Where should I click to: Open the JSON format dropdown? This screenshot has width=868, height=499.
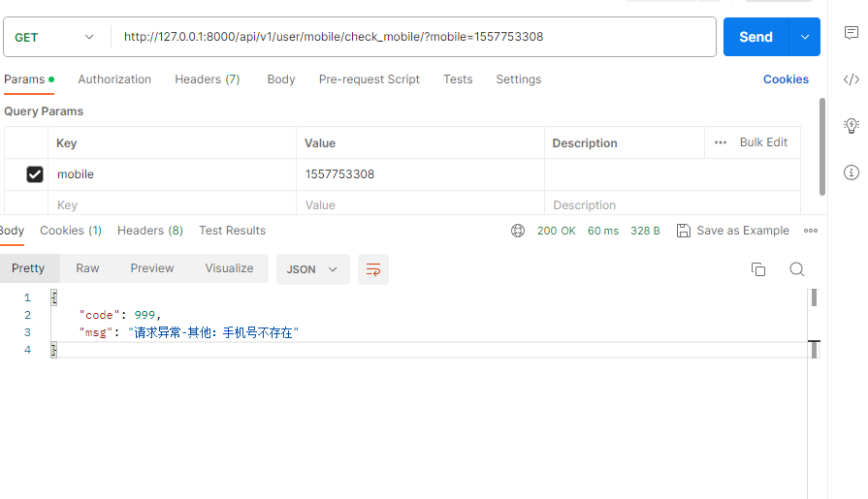point(312,269)
